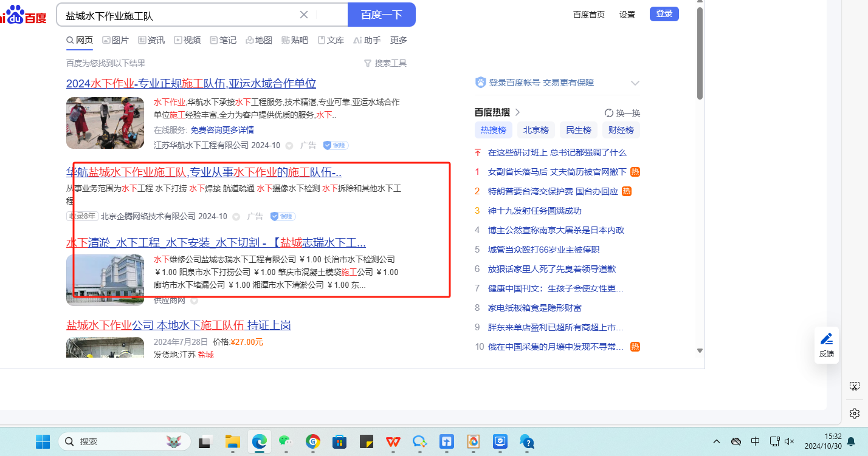Click the Baidu logo

click(24, 15)
